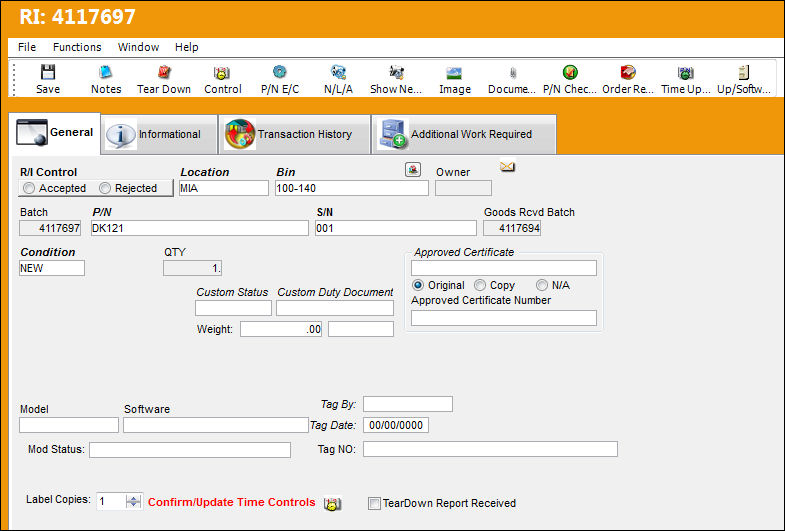Switch to the Transaction History tab
The image size is (785, 531).
(294, 134)
